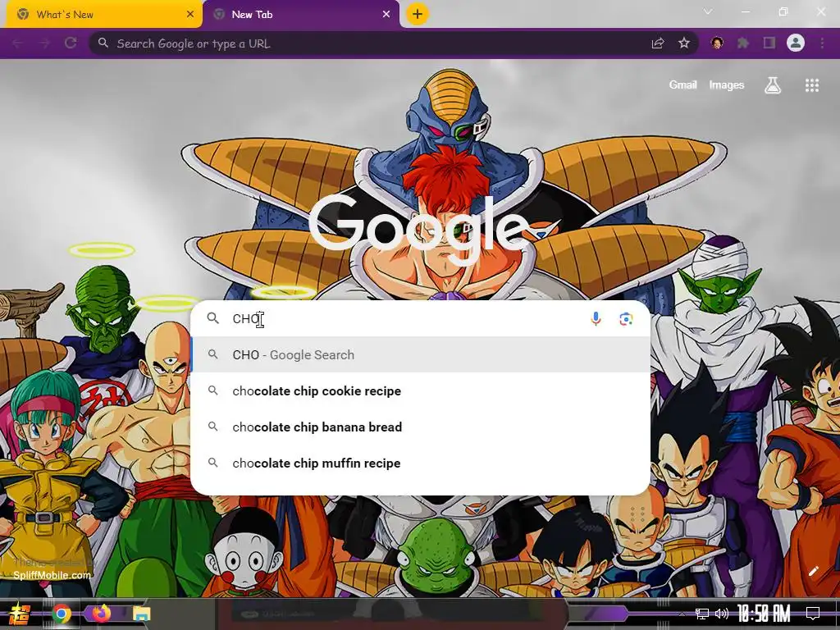Open the notification center icon
This screenshot has height=630, width=840.
click(x=813, y=613)
